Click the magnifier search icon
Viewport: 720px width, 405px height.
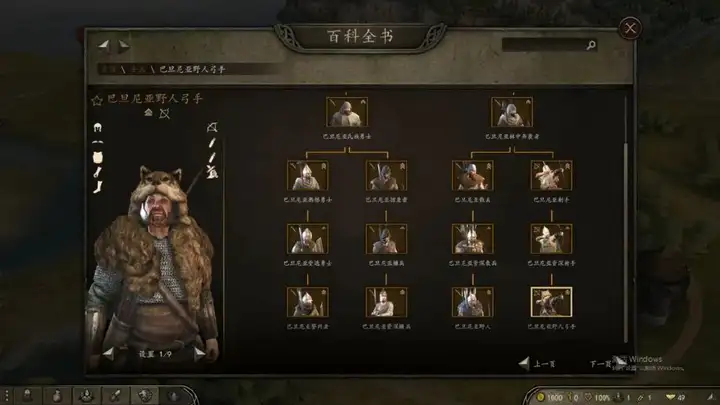pos(591,45)
